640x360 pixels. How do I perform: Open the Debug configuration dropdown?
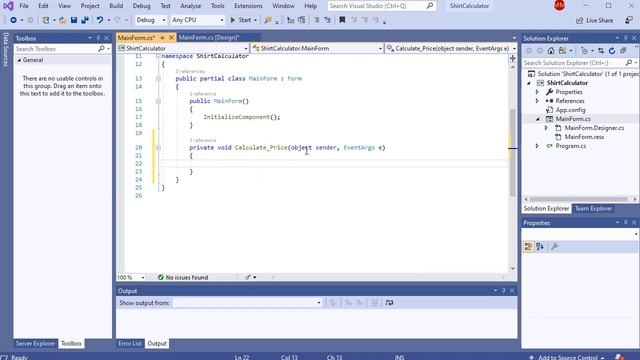pyautogui.click(x=151, y=20)
